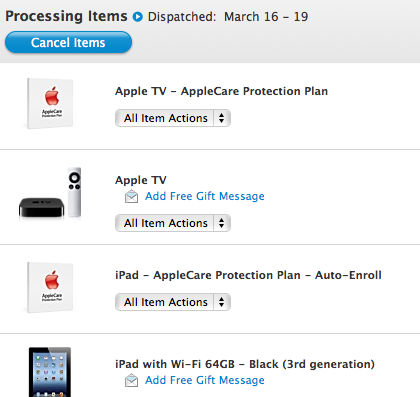Image resolution: width=420 pixels, height=397 pixels.
Task: Select the Apple TV – AppleCare Protection Plan title
Action: coord(221,91)
